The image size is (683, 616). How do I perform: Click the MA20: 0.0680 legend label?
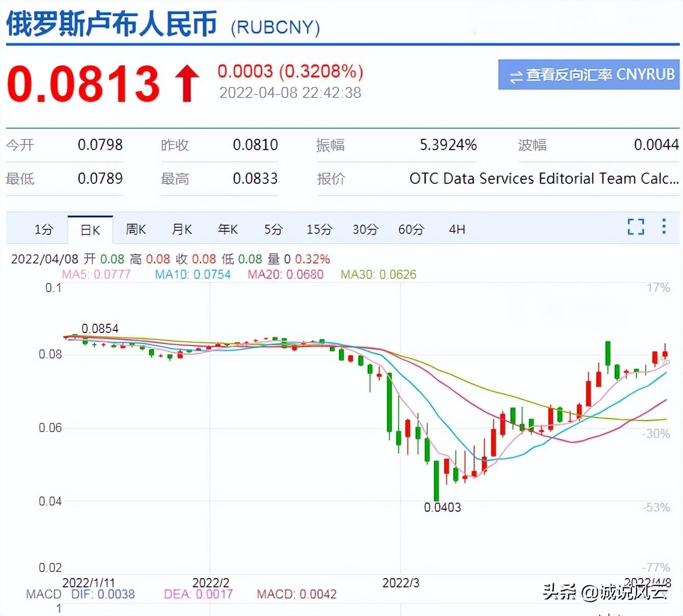pyautogui.click(x=285, y=275)
